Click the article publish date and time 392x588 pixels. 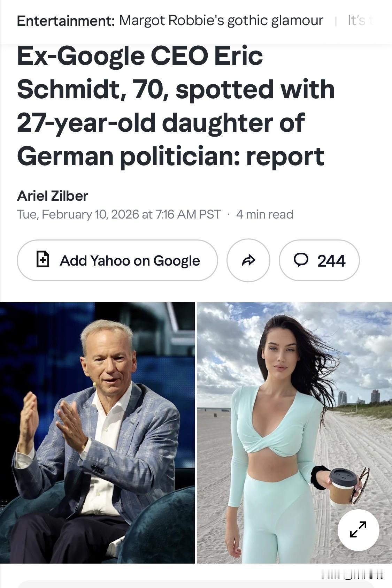[x=119, y=214]
